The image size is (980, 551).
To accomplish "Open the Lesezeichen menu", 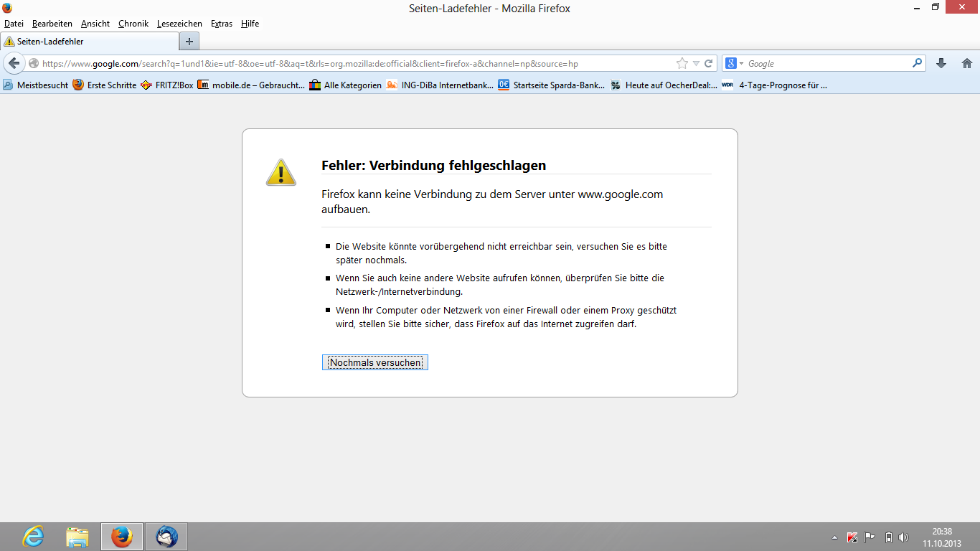I will [x=179, y=24].
